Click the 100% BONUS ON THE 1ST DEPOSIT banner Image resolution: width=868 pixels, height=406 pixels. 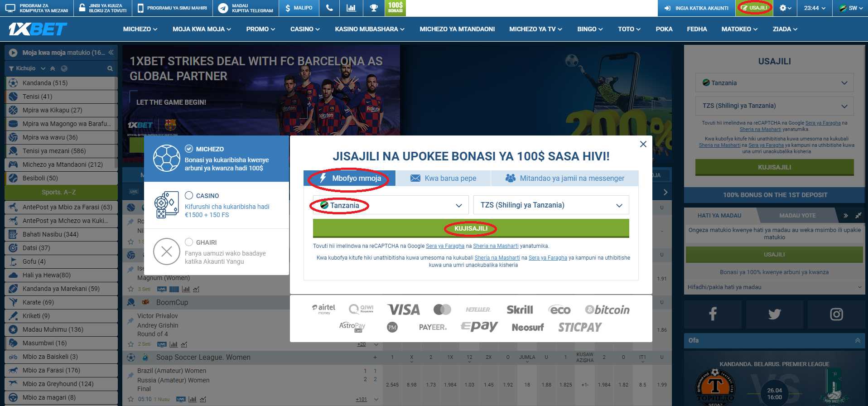click(x=775, y=195)
